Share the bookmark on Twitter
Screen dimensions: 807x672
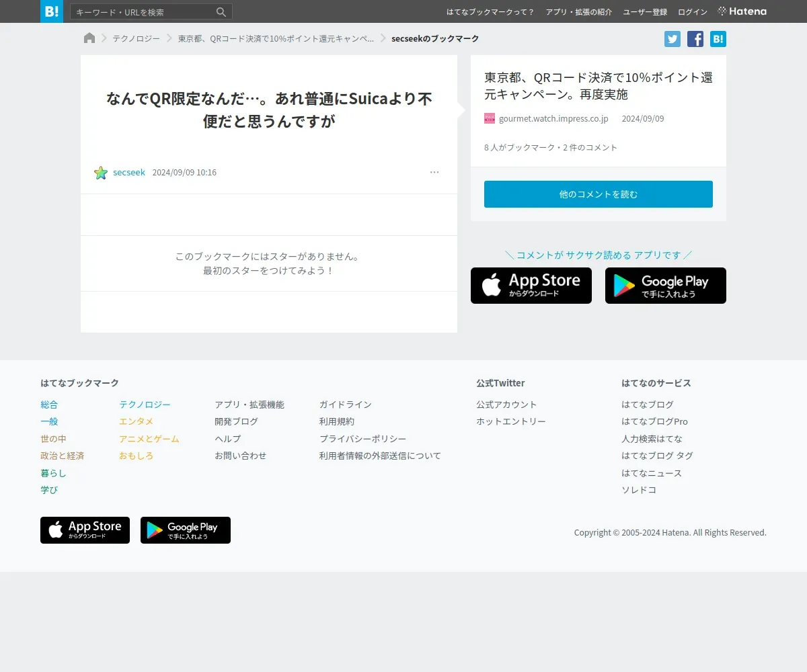(672, 39)
